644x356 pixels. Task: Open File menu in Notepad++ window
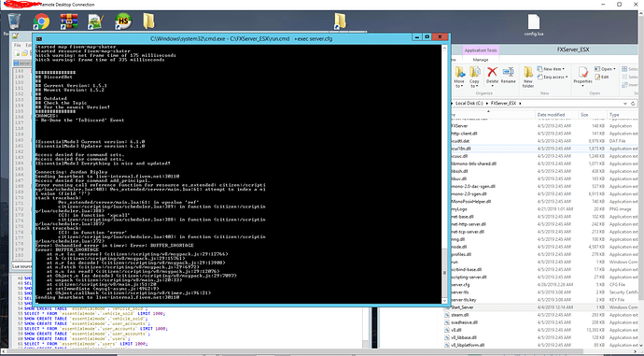[x=17, y=45]
